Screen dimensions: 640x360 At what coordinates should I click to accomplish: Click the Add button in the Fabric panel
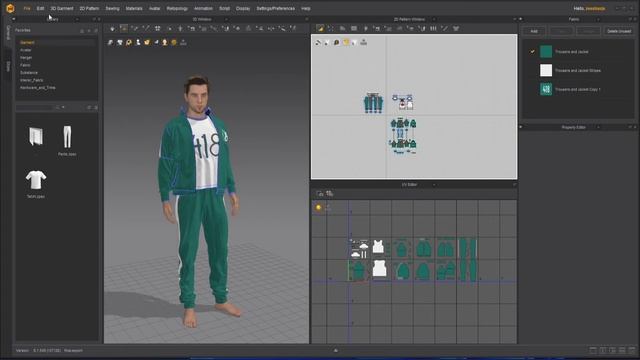coord(533,31)
